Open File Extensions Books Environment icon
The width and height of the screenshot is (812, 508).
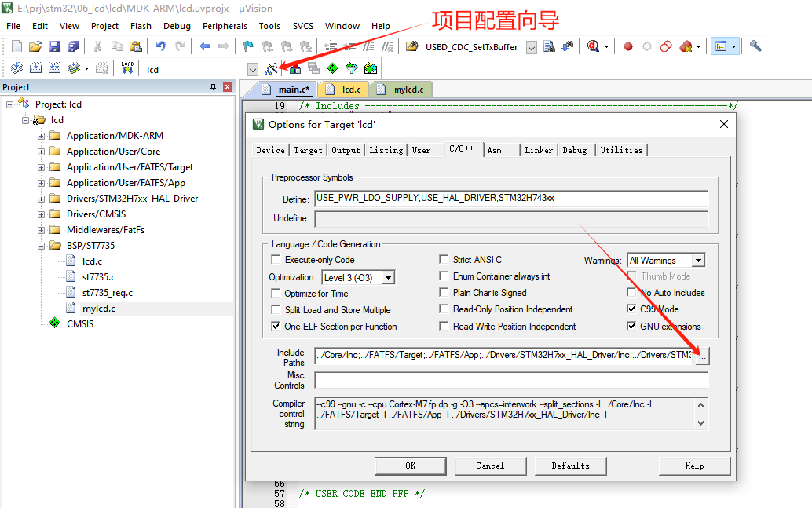coord(295,68)
